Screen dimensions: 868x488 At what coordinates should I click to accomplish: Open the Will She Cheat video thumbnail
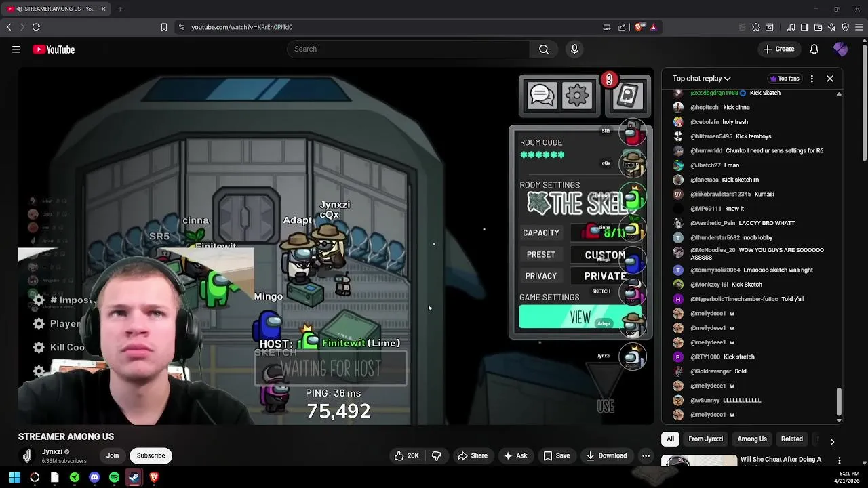pos(699,462)
